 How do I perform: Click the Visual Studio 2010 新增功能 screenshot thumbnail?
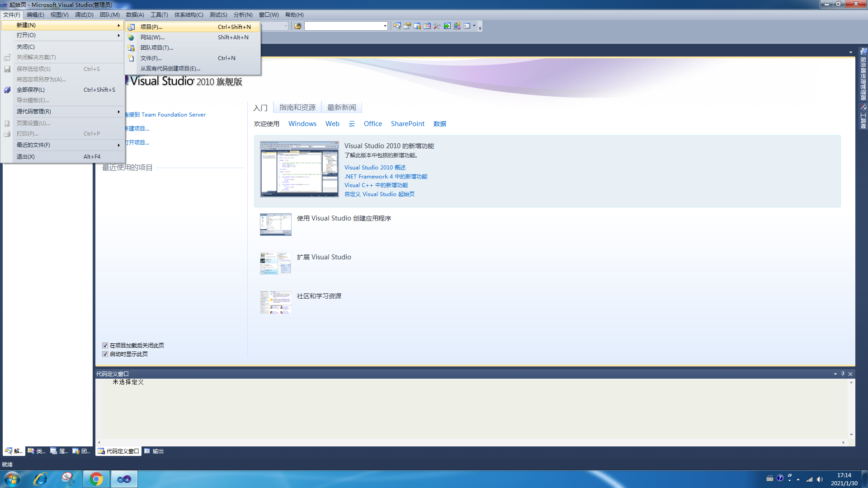pyautogui.click(x=299, y=169)
